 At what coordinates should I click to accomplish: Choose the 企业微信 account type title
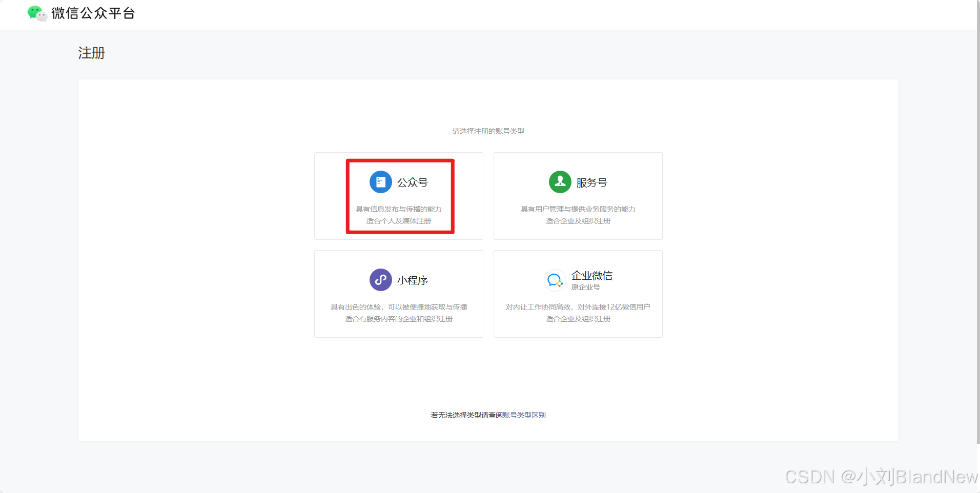[592, 276]
